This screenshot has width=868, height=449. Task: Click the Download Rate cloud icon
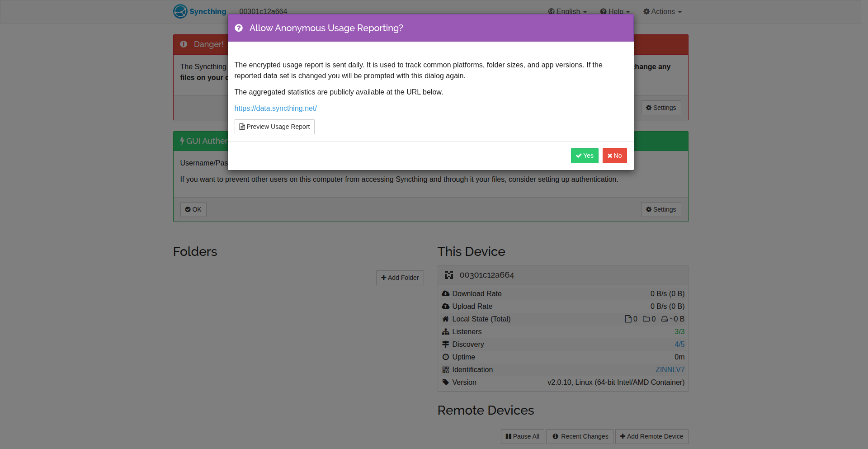click(x=446, y=293)
